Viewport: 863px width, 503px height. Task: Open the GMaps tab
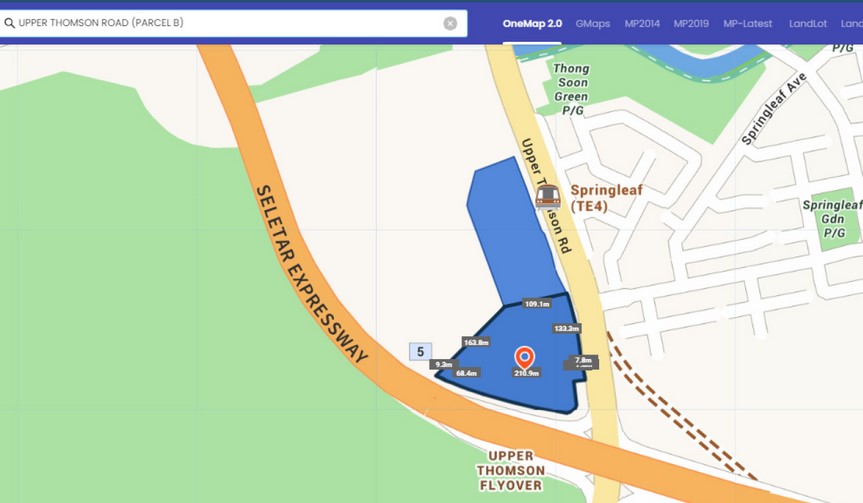(x=593, y=23)
